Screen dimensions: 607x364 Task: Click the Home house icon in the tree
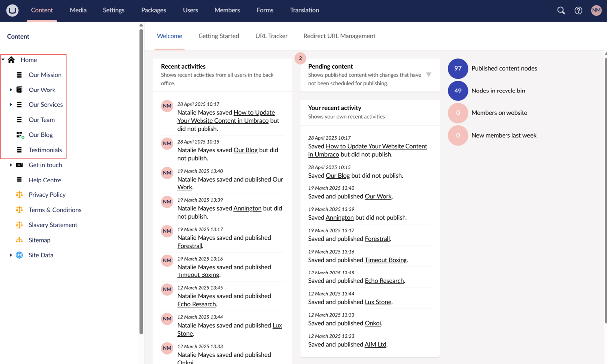[x=11, y=59]
